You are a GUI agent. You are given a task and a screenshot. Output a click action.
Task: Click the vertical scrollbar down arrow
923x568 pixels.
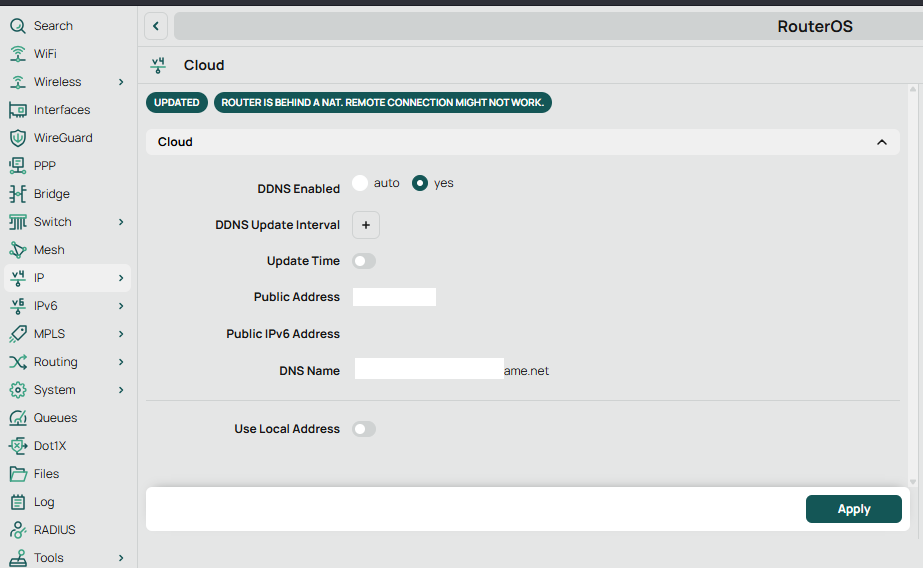(913, 481)
